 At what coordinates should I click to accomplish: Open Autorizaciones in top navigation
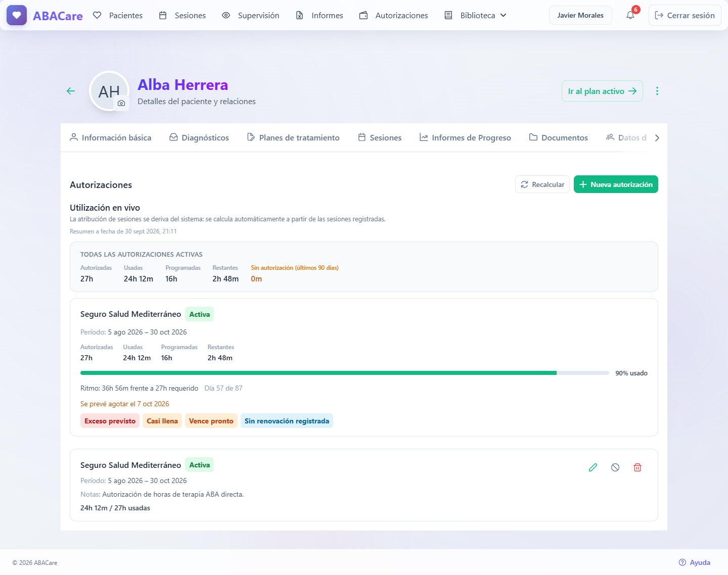(x=394, y=15)
